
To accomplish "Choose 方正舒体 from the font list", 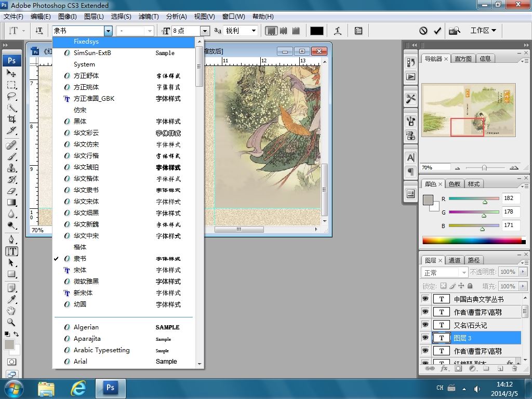I will pyautogui.click(x=124, y=76).
